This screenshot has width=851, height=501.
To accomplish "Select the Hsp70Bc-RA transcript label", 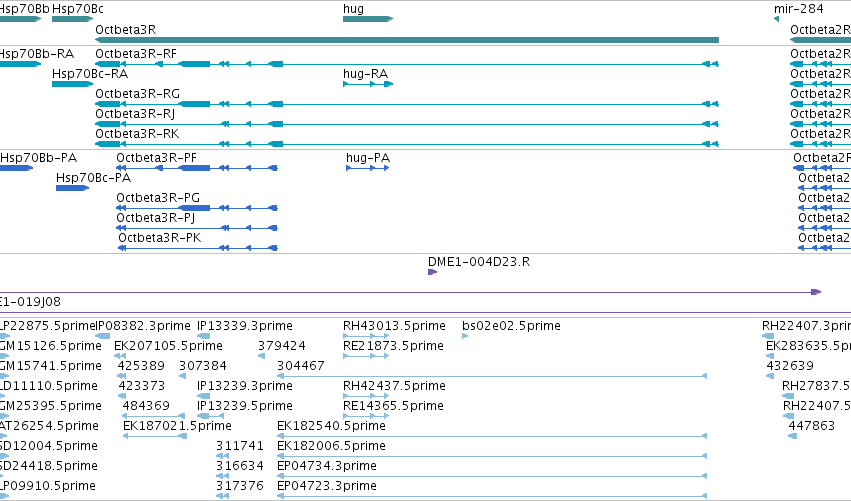I will pos(90,74).
